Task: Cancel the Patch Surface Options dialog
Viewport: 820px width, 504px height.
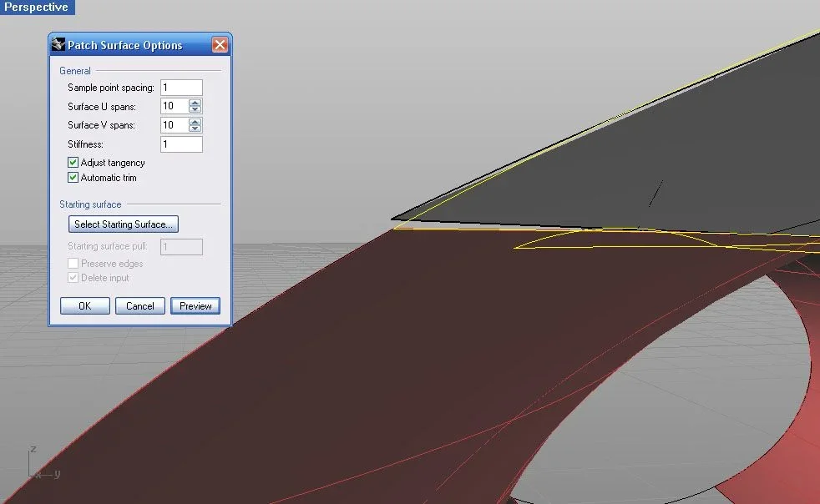Action: [140, 306]
